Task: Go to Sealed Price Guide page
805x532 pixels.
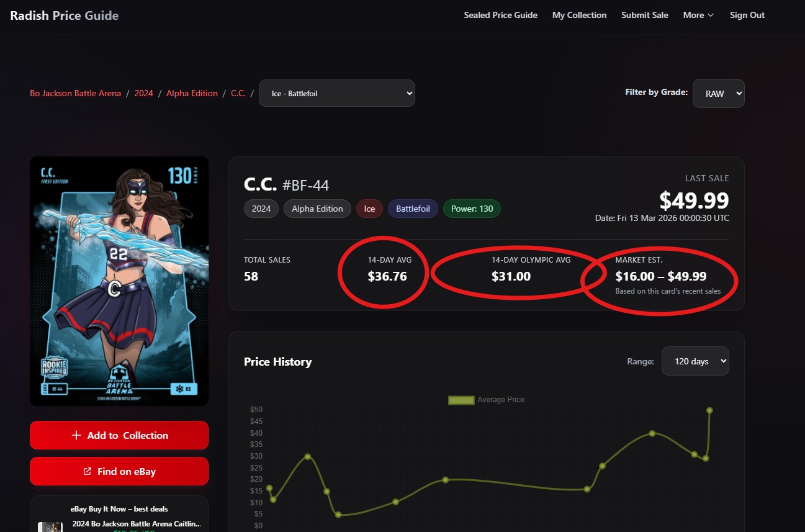Action: tap(501, 15)
